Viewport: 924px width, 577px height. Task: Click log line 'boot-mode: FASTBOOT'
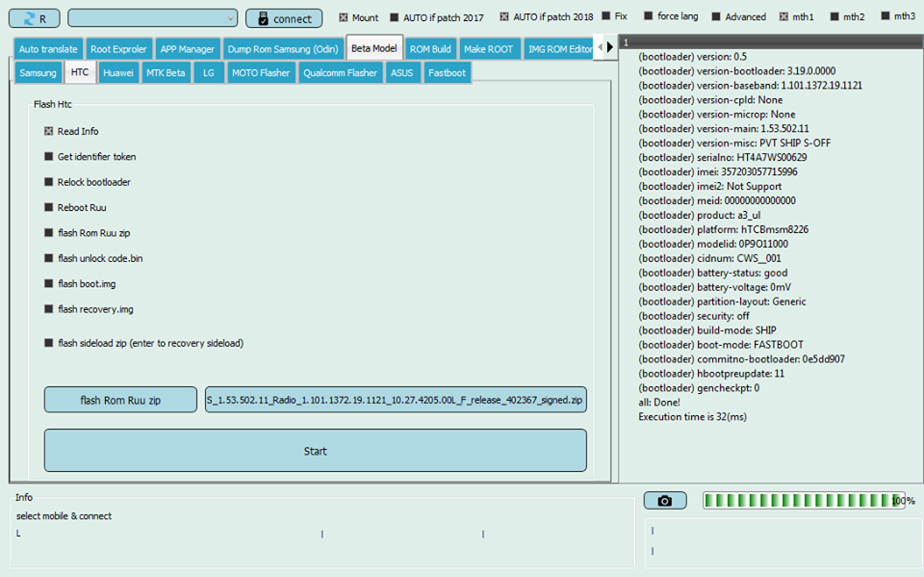721,345
